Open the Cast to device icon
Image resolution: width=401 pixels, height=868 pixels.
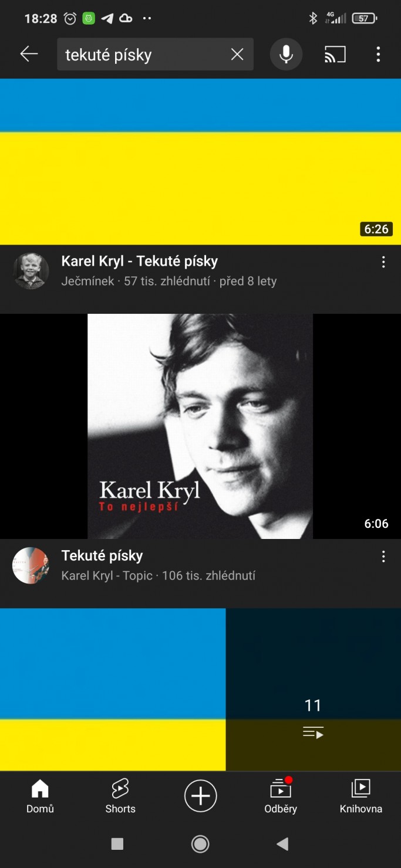point(335,55)
